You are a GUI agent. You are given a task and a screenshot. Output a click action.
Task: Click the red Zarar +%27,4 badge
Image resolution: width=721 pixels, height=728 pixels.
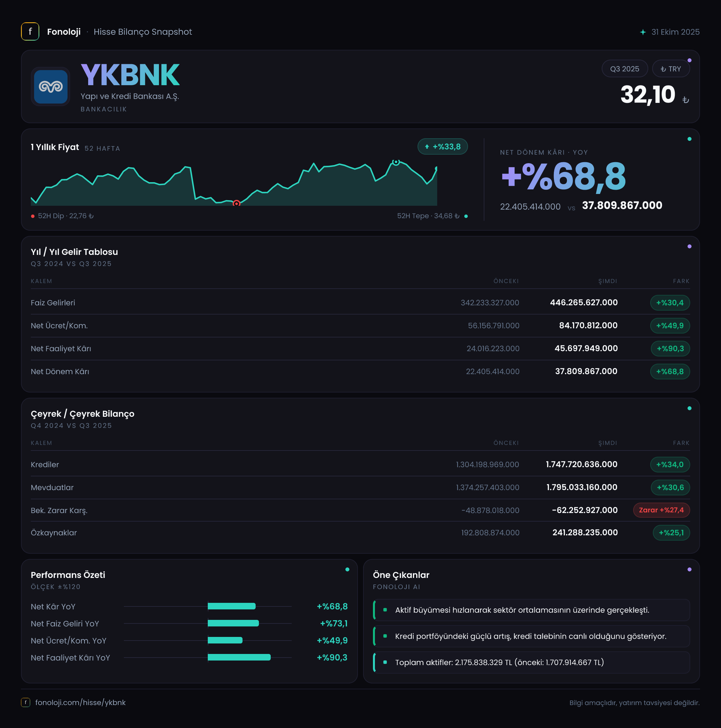(661, 510)
